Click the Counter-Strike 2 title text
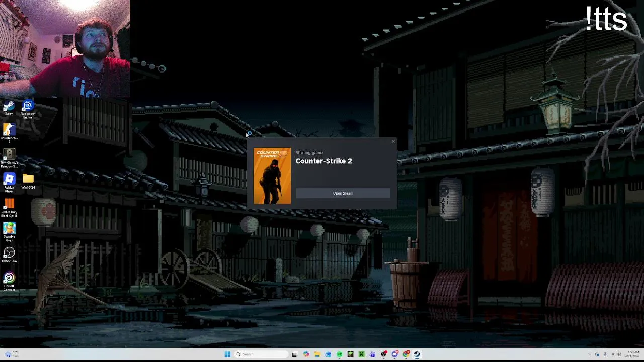644x362 pixels. click(324, 161)
